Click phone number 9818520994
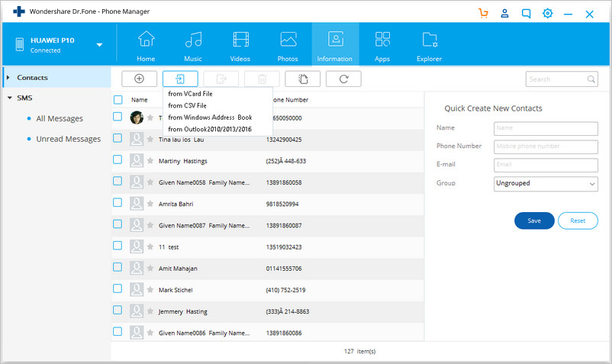 point(282,204)
